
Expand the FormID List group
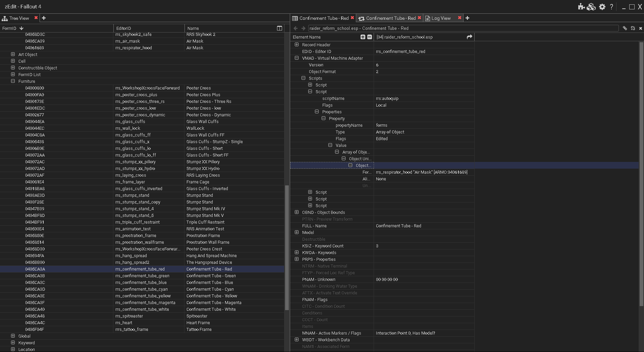(13, 74)
